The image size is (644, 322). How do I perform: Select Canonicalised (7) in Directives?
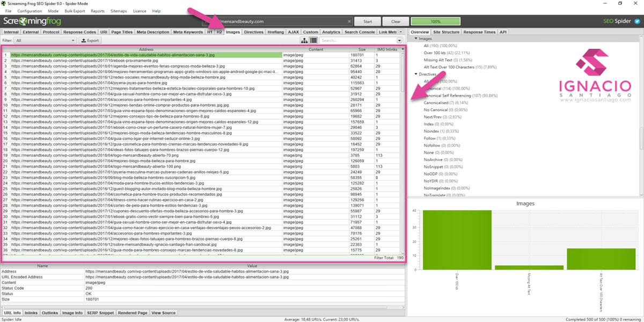point(447,102)
